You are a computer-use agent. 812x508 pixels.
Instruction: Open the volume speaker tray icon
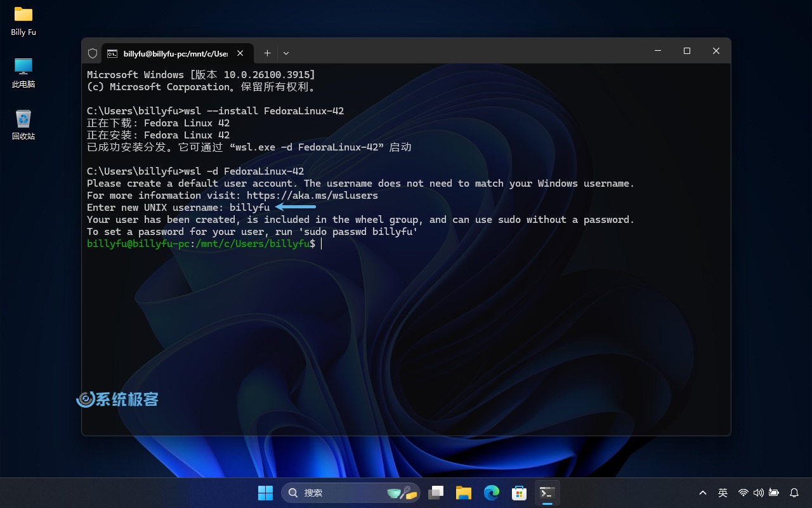point(758,493)
